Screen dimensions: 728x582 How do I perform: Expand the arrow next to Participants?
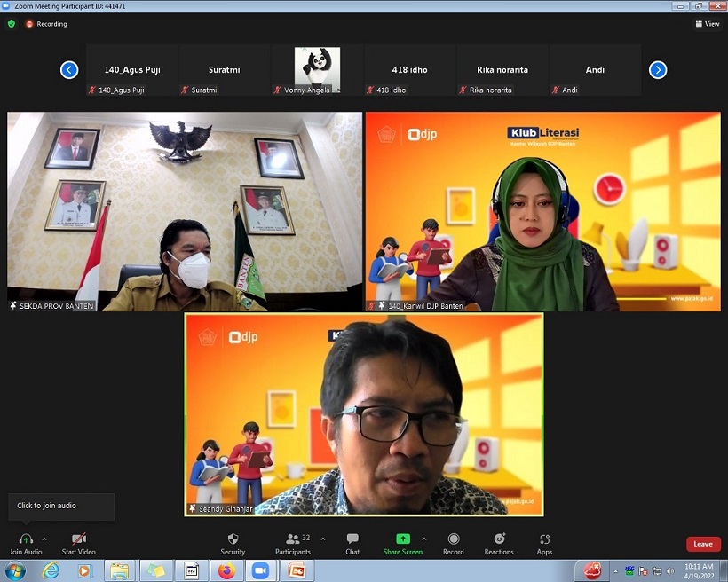[x=322, y=539]
